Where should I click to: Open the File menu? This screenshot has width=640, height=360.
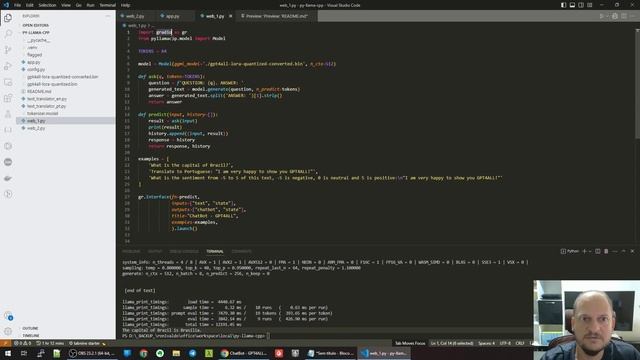[x=18, y=5]
